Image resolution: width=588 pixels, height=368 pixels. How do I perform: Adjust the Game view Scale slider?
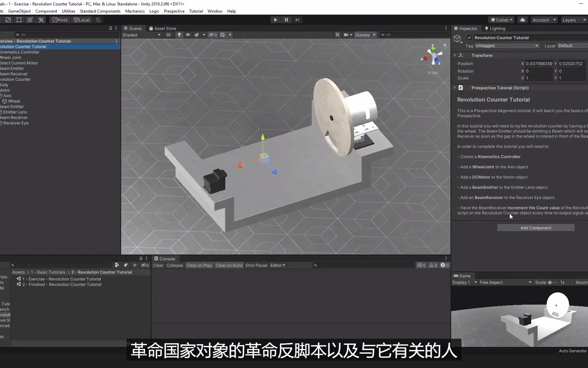(551, 282)
